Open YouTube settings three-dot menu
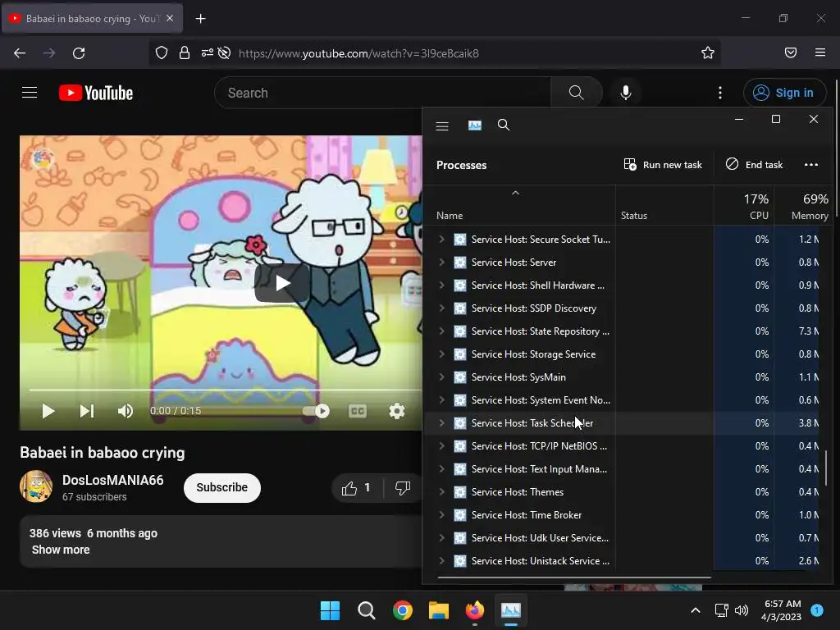Image resolution: width=840 pixels, height=630 pixels. [720, 93]
